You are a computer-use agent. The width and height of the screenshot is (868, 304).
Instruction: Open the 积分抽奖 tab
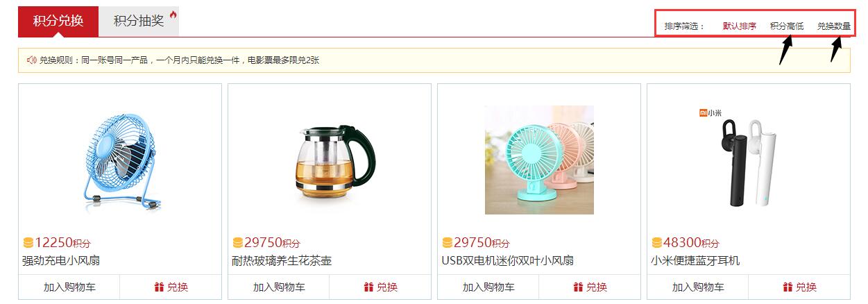tap(139, 21)
